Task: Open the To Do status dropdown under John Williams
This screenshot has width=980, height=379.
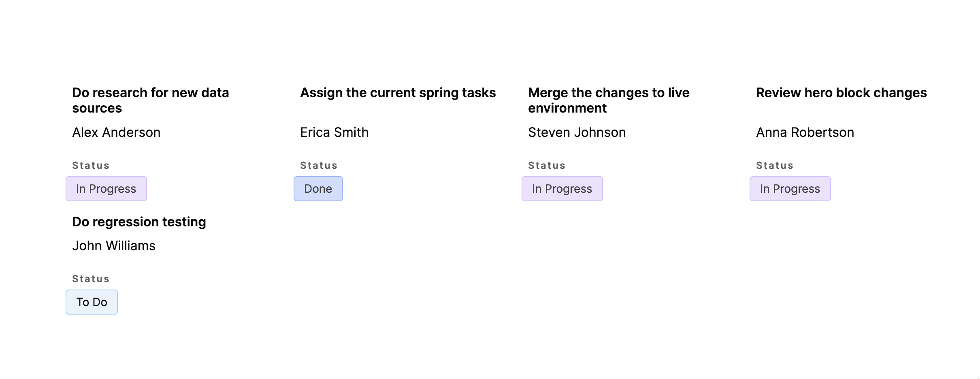Action: pos(92,302)
